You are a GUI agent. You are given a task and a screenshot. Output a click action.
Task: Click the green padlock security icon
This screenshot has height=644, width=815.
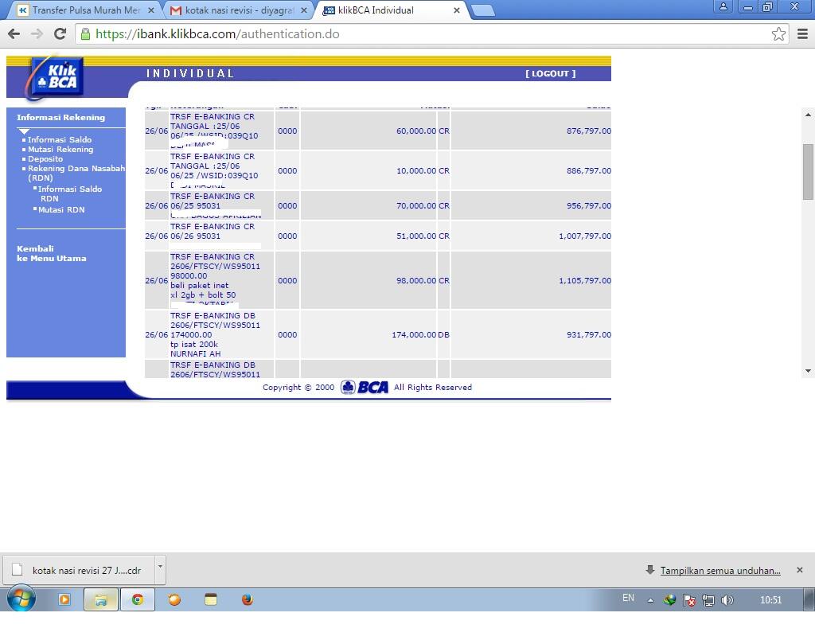pyautogui.click(x=86, y=34)
